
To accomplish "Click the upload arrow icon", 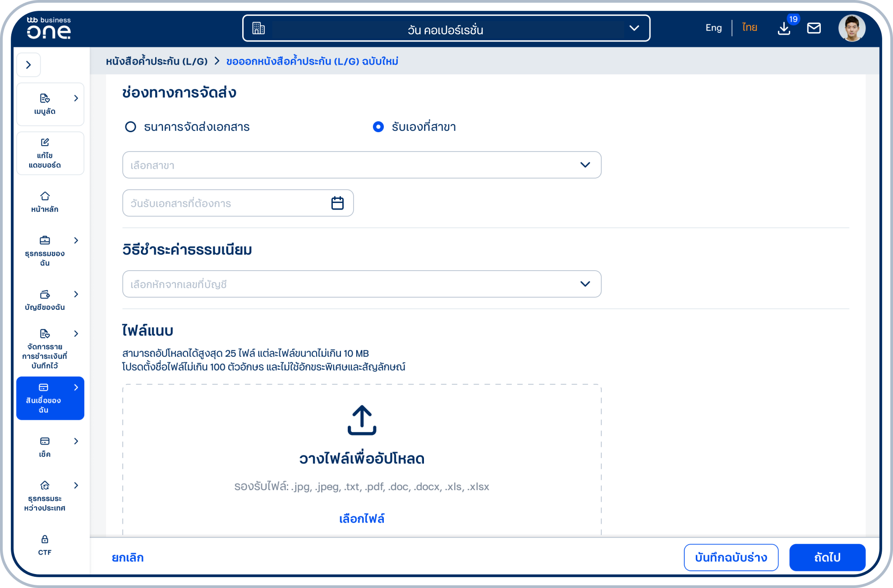I will (x=362, y=420).
